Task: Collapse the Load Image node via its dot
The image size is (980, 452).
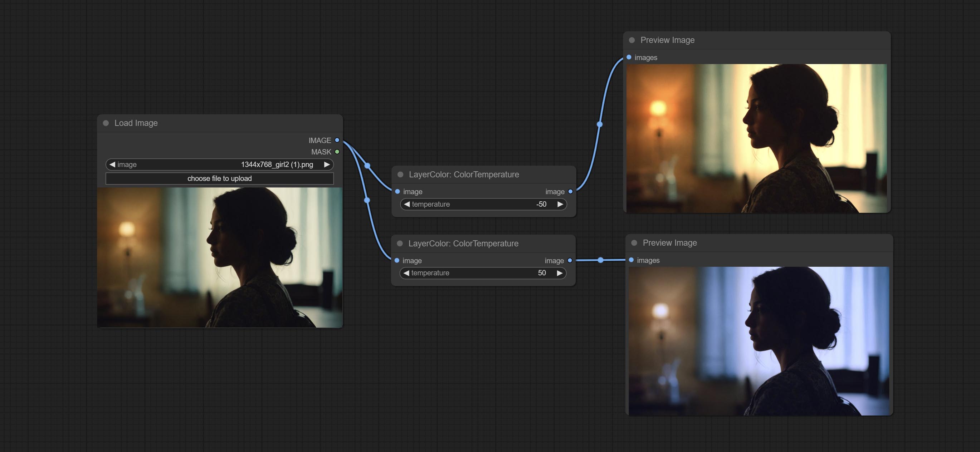Action: pos(106,123)
